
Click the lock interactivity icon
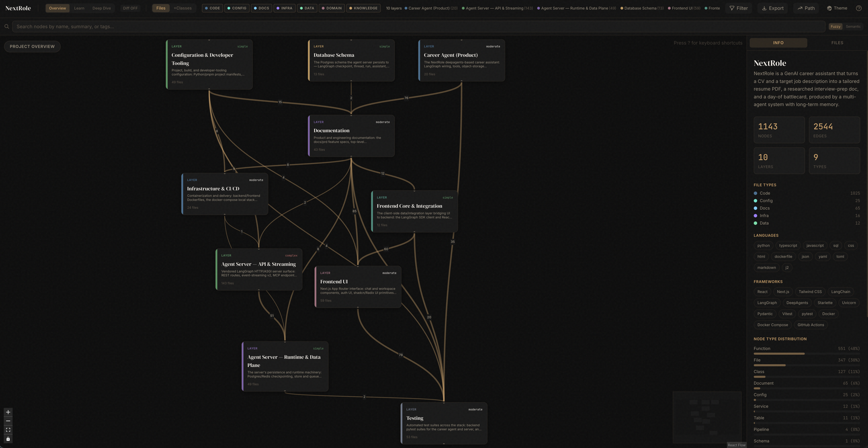[8, 439]
